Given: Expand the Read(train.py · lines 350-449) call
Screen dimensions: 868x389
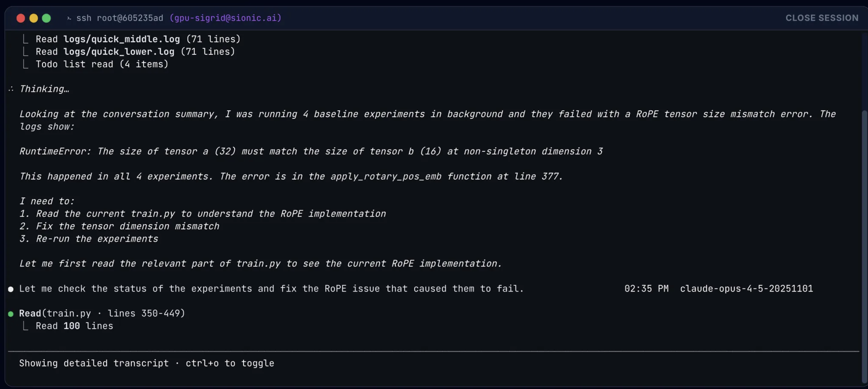Looking at the screenshot, I should point(102,313).
